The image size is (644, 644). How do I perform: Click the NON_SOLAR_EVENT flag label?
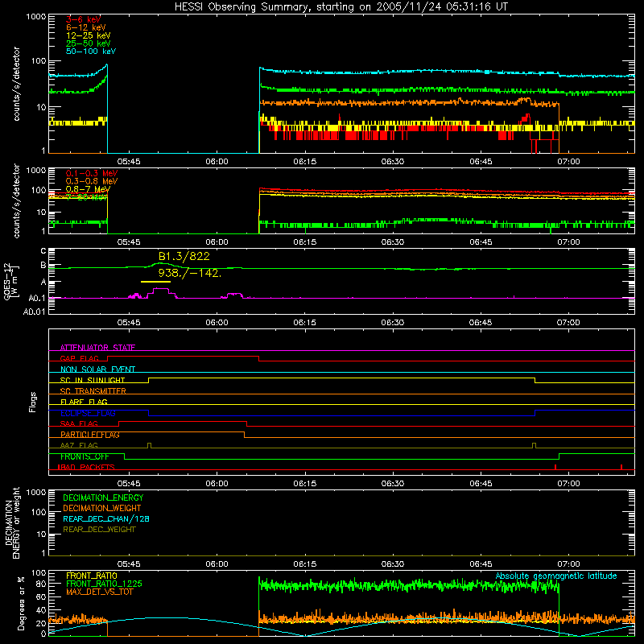(97, 369)
